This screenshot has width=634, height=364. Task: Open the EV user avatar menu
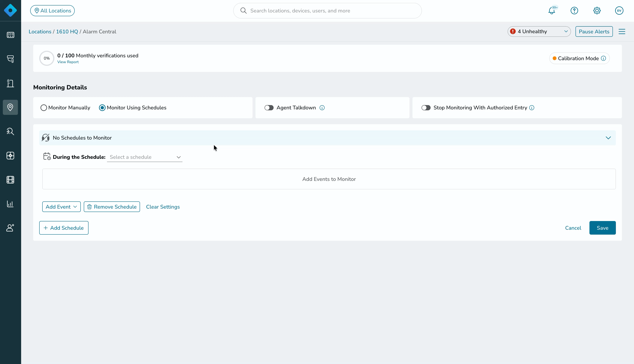pyautogui.click(x=619, y=11)
